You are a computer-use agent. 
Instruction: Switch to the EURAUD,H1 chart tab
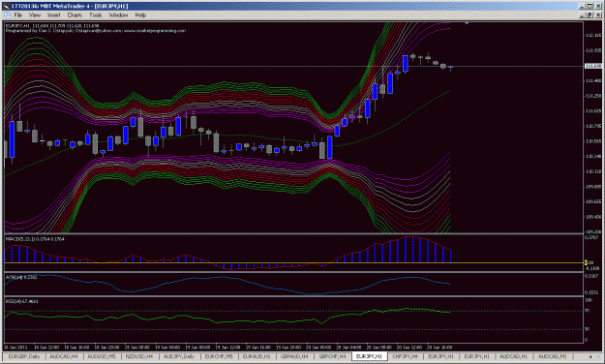tap(257, 356)
